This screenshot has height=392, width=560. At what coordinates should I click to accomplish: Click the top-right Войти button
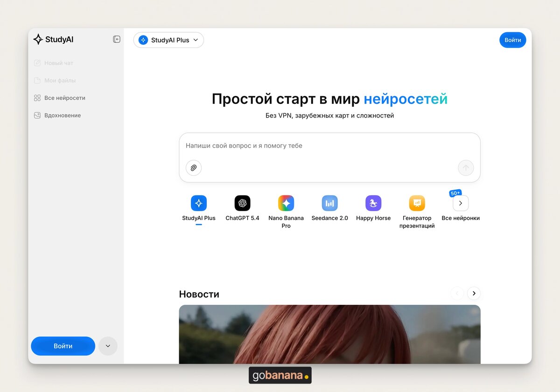coord(513,40)
